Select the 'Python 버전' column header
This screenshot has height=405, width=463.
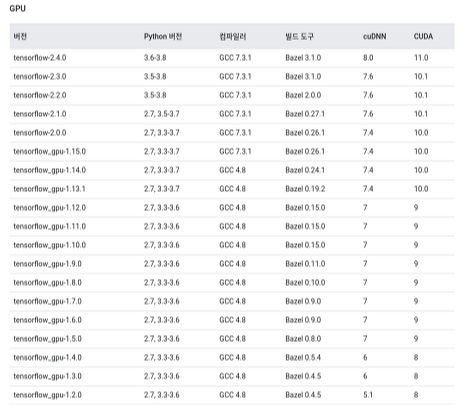pos(163,36)
